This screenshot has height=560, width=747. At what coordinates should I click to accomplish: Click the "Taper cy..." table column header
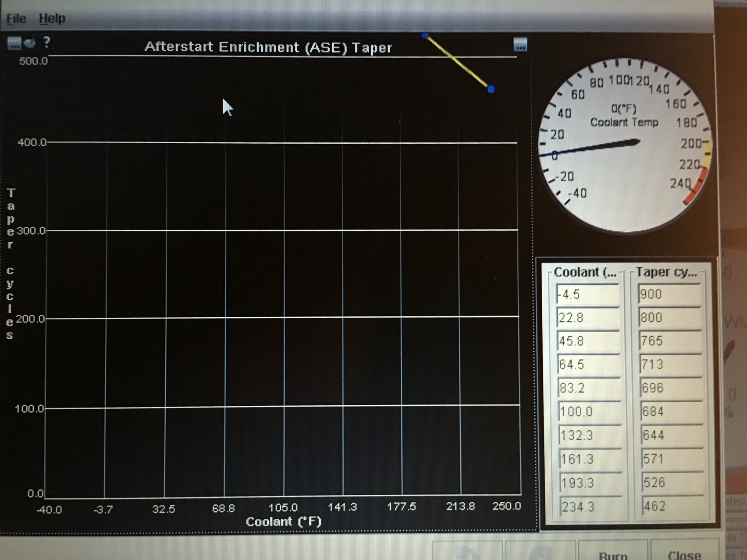pos(666,272)
